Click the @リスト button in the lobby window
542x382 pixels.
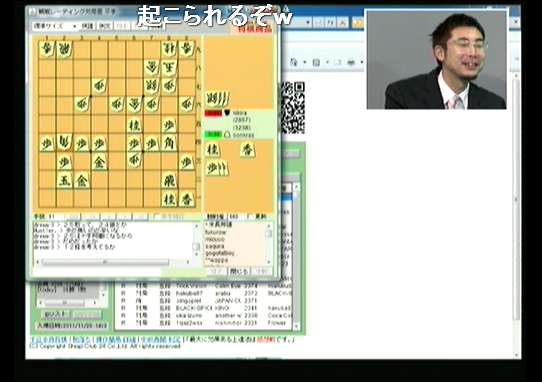point(56,314)
